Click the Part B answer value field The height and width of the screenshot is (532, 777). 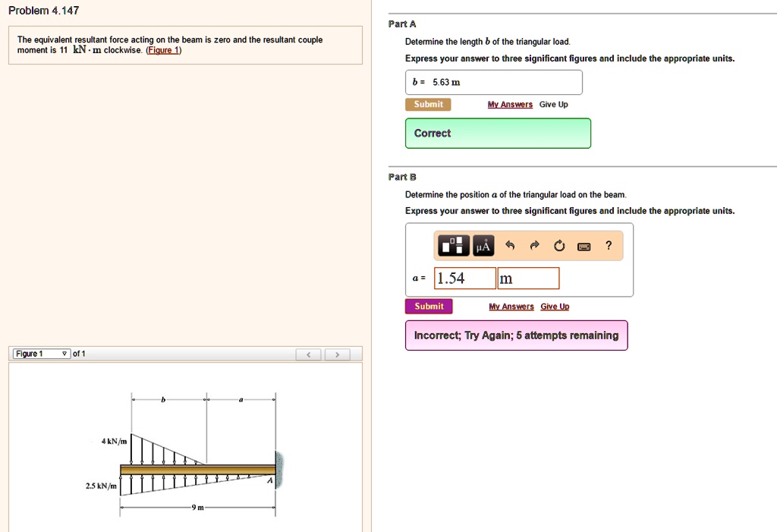pos(464,278)
